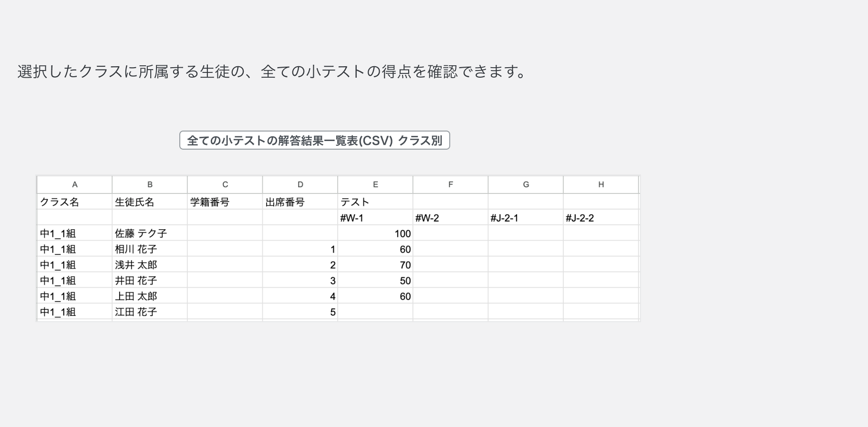Select column header B
Image resolution: width=868 pixels, height=427 pixels.
pyautogui.click(x=149, y=184)
